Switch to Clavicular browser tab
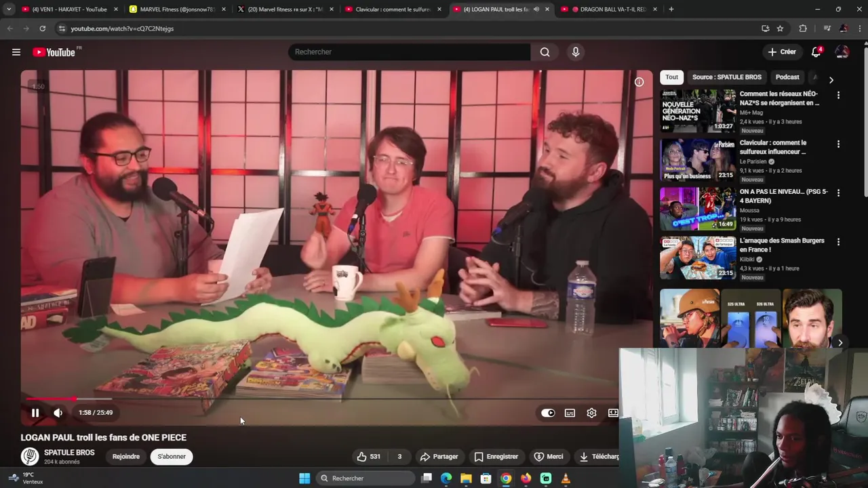The image size is (868, 488). [x=393, y=9]
